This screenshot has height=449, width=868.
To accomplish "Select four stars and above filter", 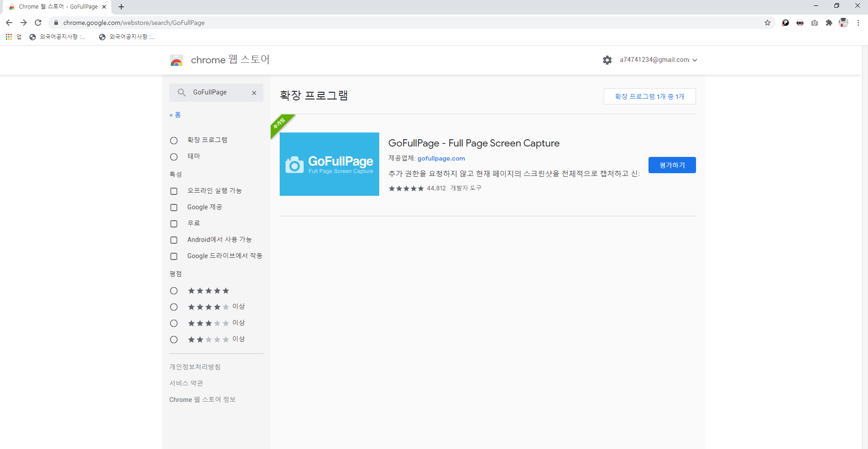I will 174,307.
